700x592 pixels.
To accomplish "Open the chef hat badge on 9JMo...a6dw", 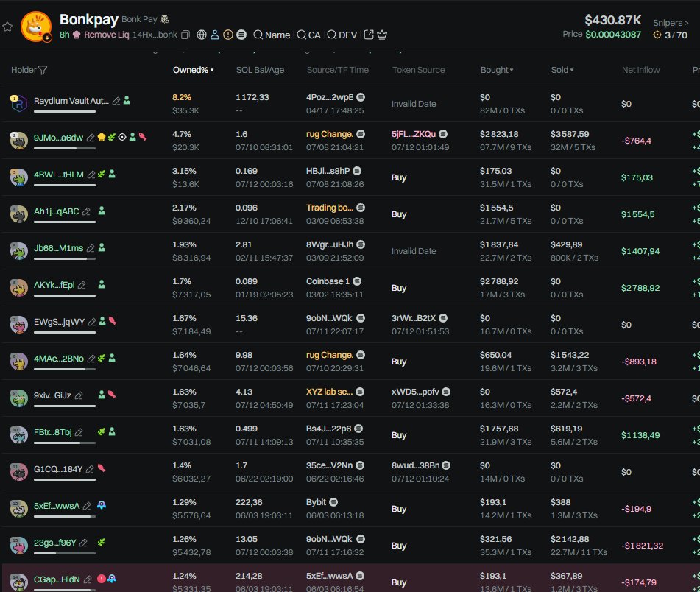I will tap(102, 137).
